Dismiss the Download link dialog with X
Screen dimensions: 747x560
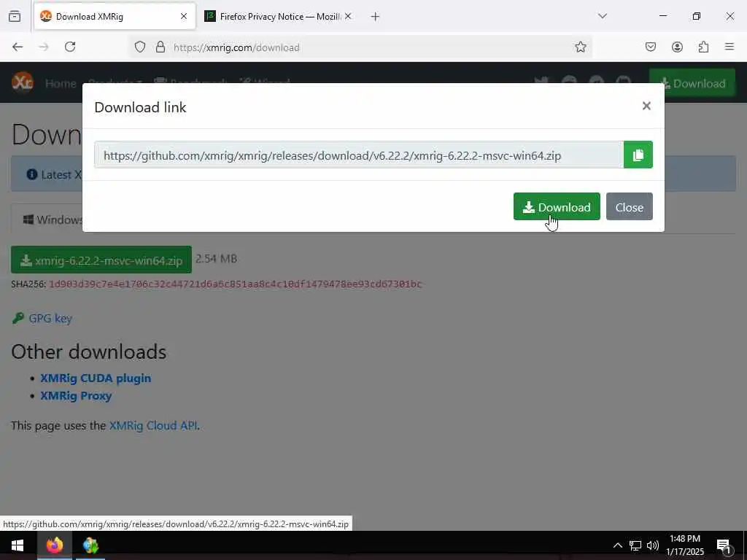click(646, 106)
